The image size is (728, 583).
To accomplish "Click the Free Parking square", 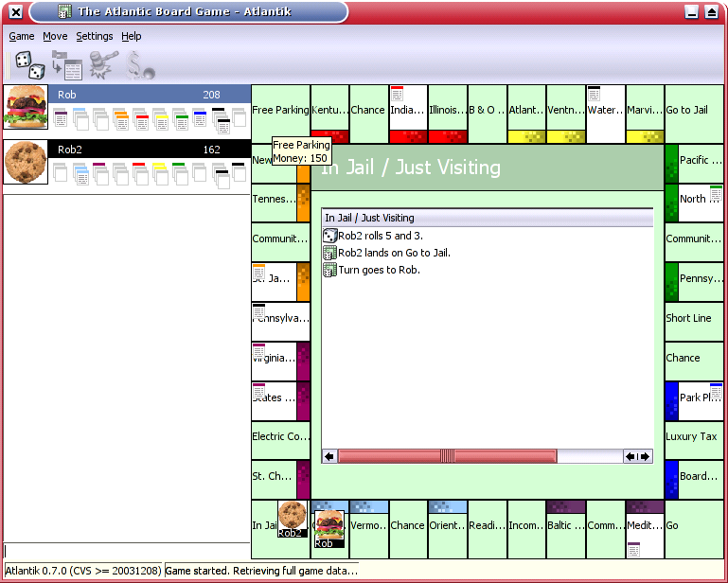I will point(280,114).
